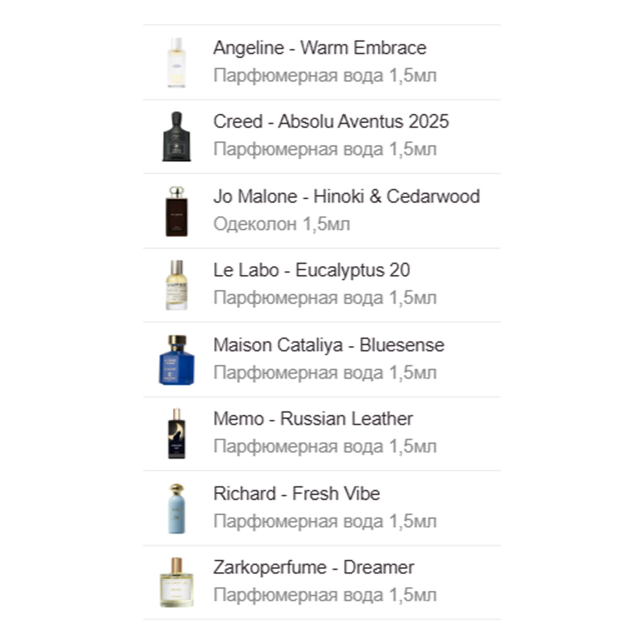Click the Одеколон 1,5мл description text
The image size is (644, 644).
pyautogui.click(x=282, y=224)
